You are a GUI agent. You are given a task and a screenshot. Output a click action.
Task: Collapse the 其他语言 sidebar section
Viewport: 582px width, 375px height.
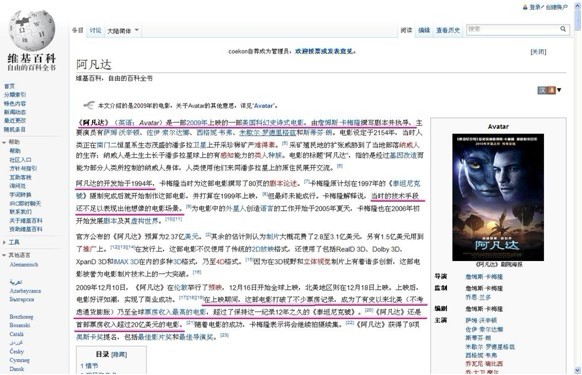4,255
